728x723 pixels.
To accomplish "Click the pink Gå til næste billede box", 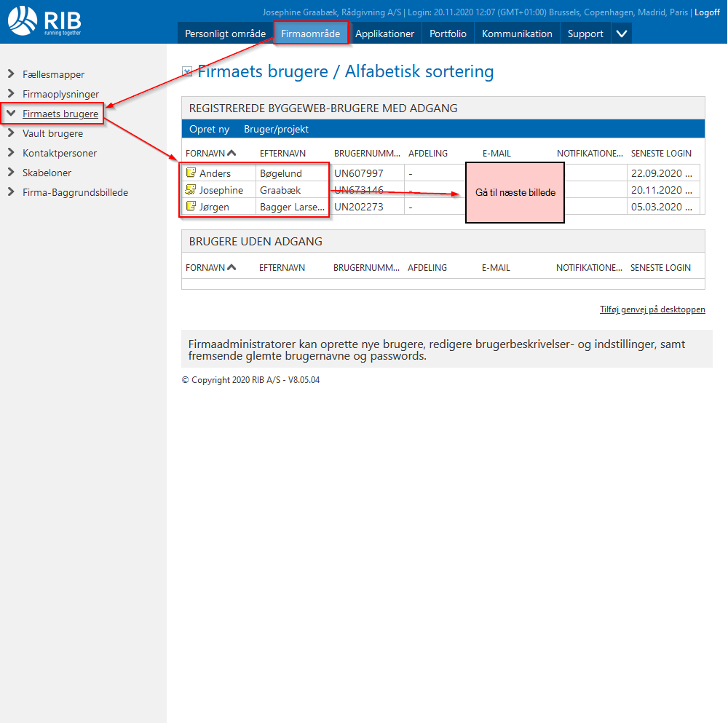I will coord(515,193).
